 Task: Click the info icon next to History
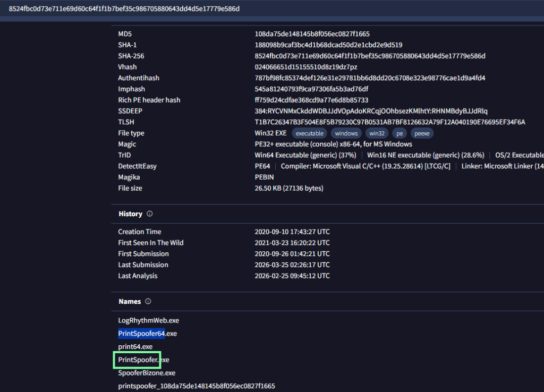point(149,214)
